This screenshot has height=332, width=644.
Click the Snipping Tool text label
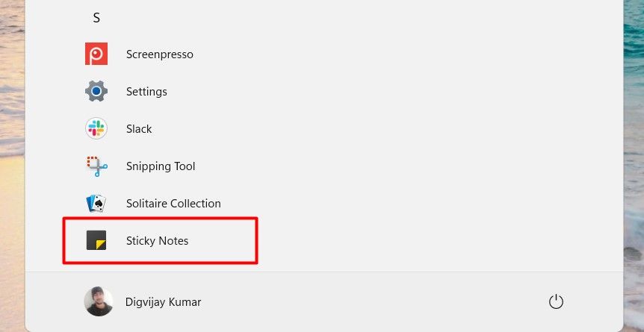click(161, 166)
